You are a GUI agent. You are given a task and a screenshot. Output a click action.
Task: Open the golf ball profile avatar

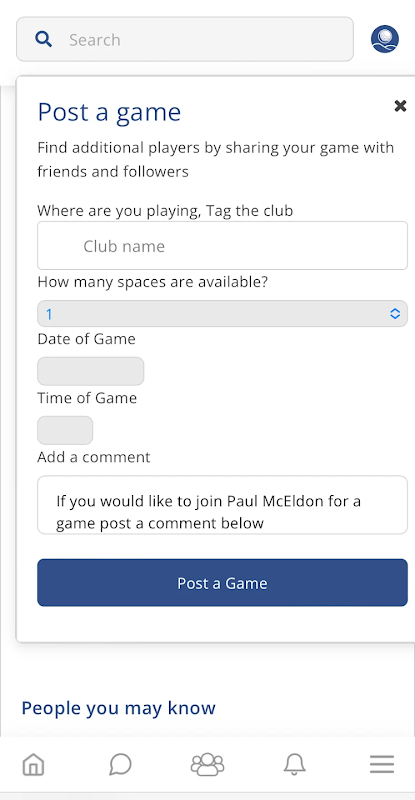(x=384, y=39)
